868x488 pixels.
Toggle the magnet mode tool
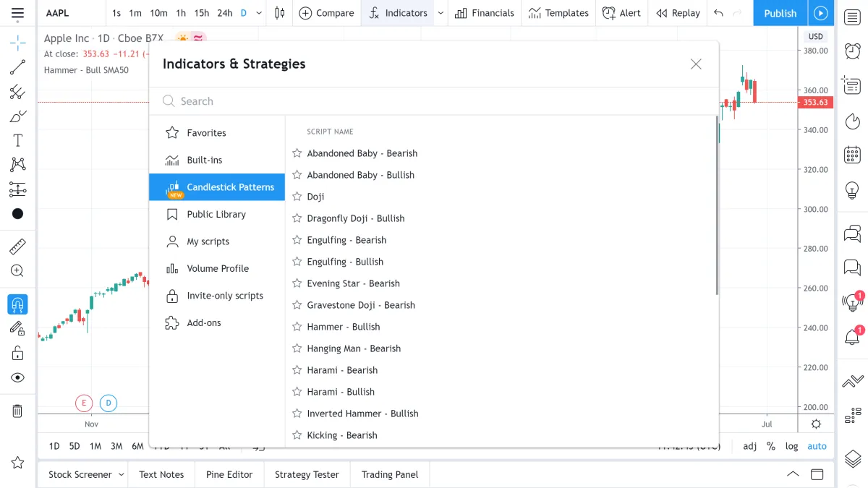(x=17, y=304)
